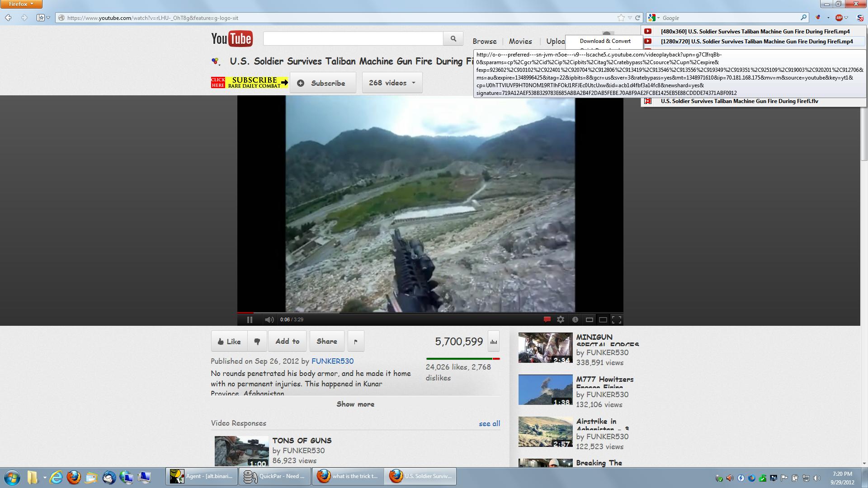
Task: Pause the video playback
Action: (x=250, y=319)
